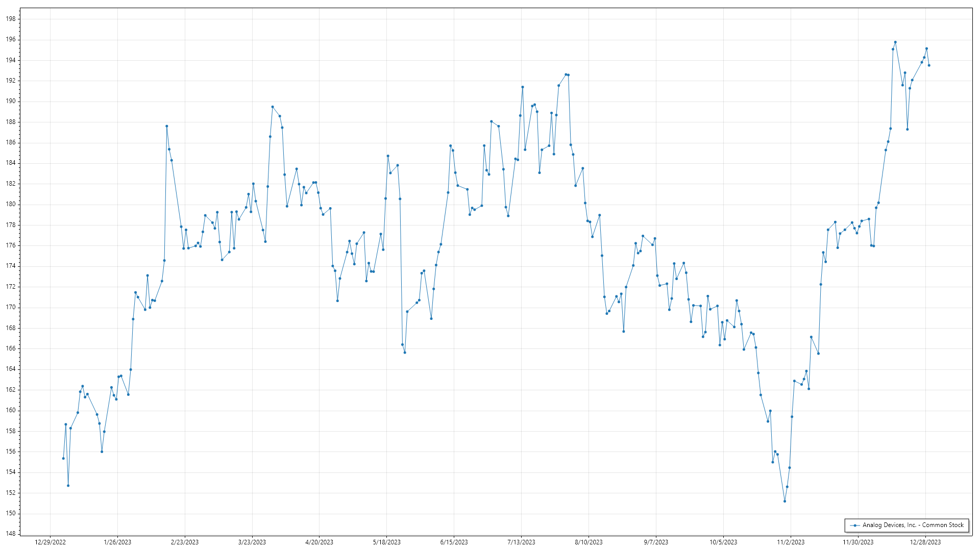980x551 pixels.
Task: Select the last data point of the series
Action: tap(929, 65)
